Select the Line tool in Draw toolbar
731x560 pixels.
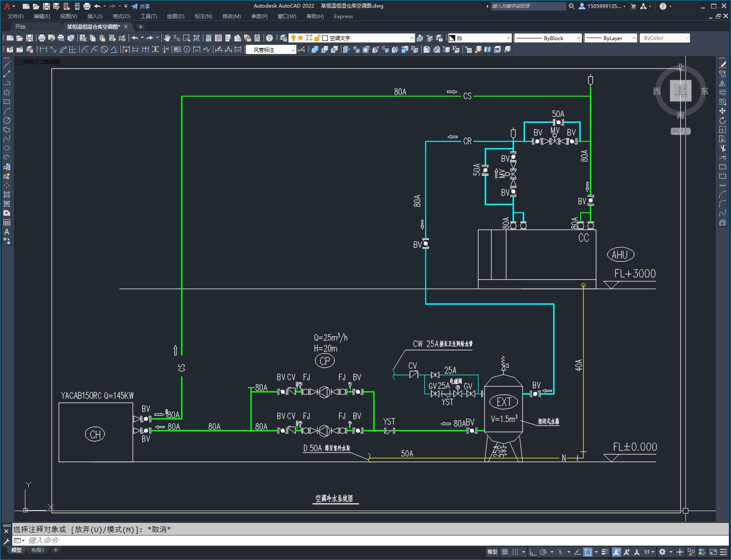click(7, 65)
